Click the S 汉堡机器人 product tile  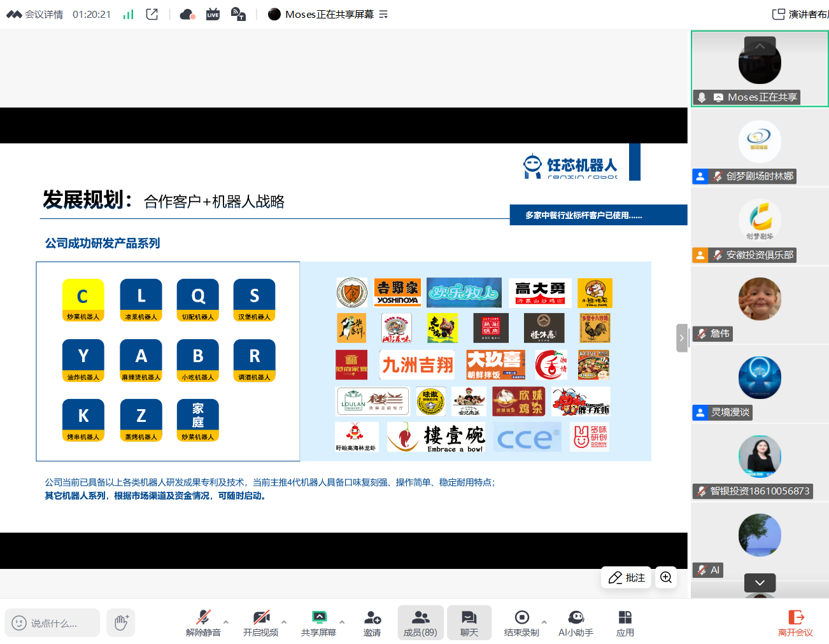[255, 300]
